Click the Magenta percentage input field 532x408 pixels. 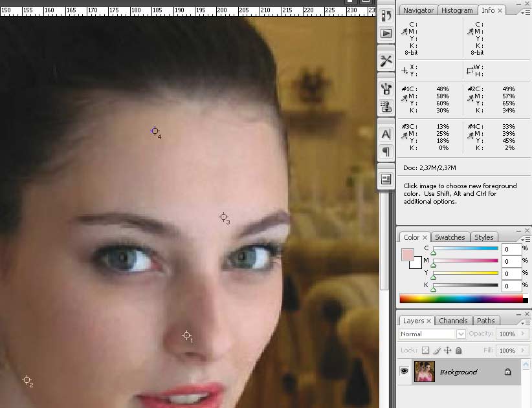(x=511, y=261)
